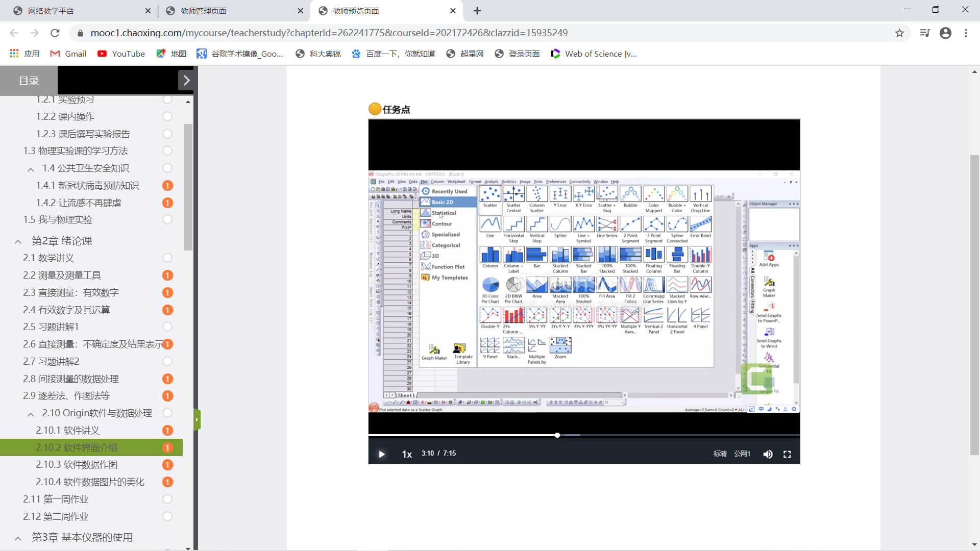Open YouTube bookmark

point(121,54)
